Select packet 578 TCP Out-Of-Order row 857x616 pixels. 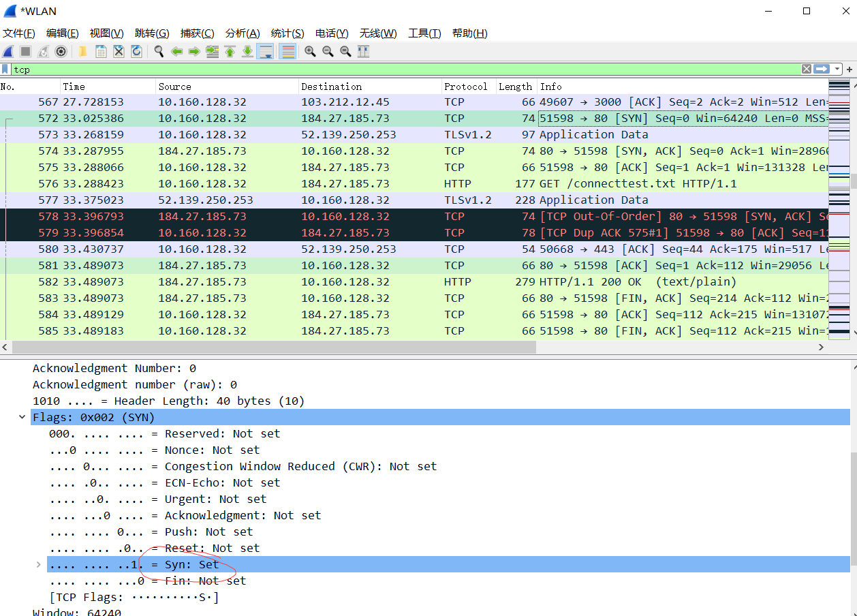tap(414, 216)
